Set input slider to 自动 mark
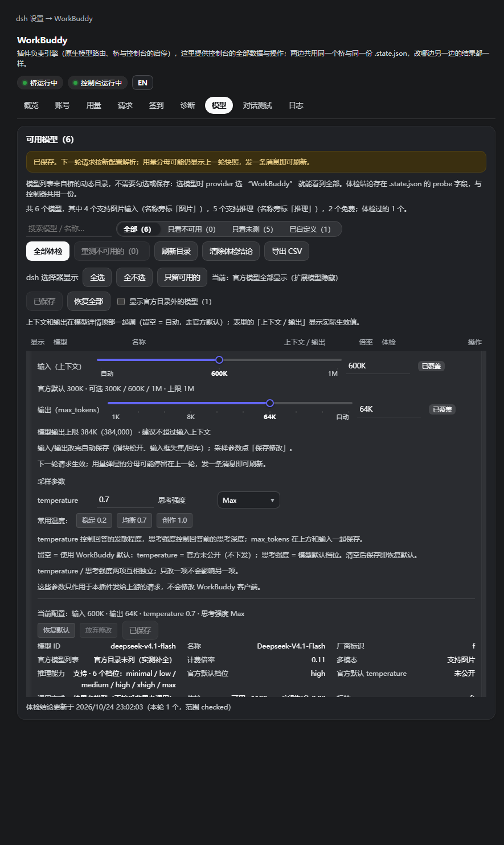Viewport: 504px width, 845px height. click(x=107, y=374)
